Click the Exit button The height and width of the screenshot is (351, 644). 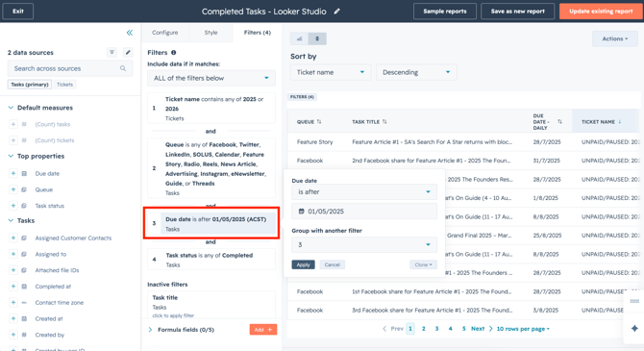[17, 12]
